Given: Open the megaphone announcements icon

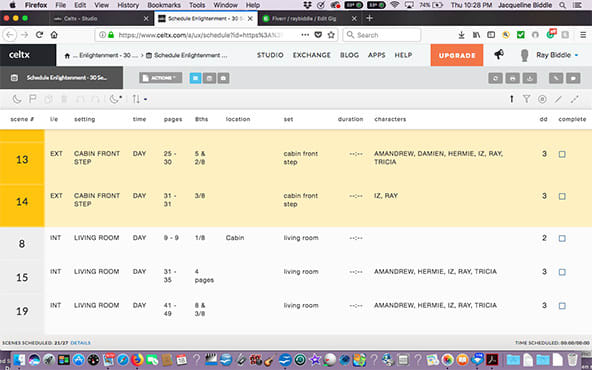Looking at the screenshot, I should click(499, 55).
